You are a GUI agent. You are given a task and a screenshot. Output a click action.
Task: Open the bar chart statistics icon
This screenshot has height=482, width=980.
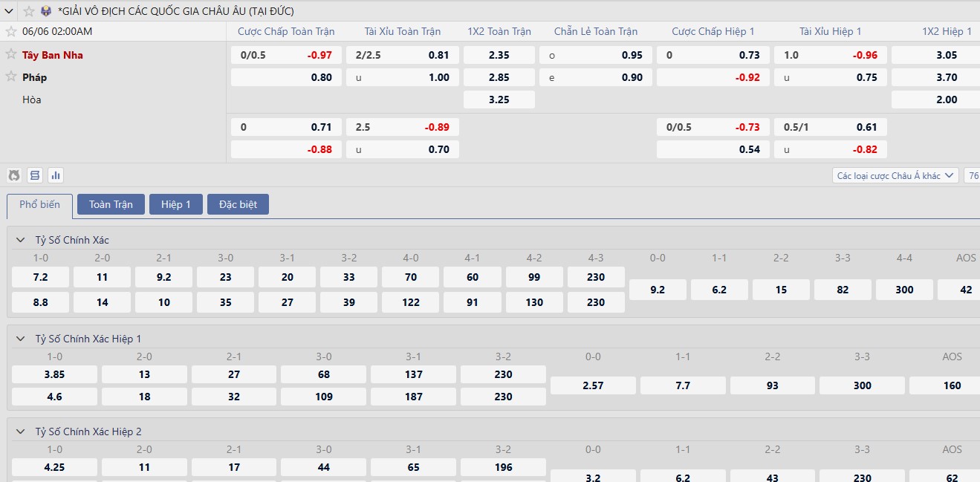55,175
